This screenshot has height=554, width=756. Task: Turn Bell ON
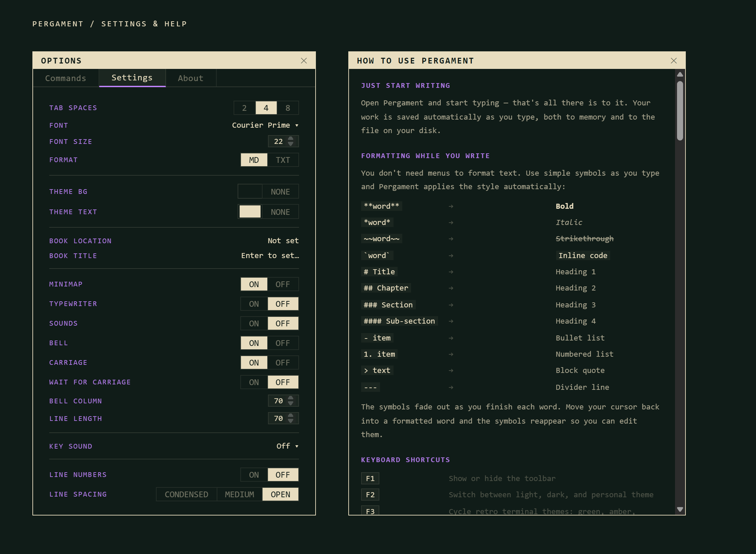pos(254,343)
